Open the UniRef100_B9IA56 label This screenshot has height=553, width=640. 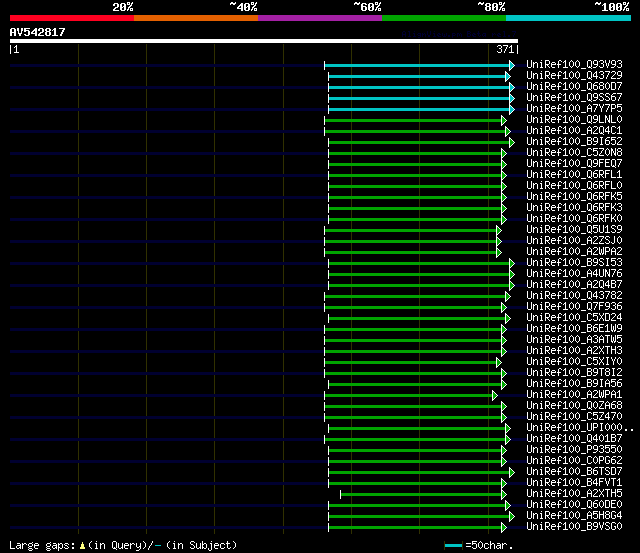[x=574, y=384]
